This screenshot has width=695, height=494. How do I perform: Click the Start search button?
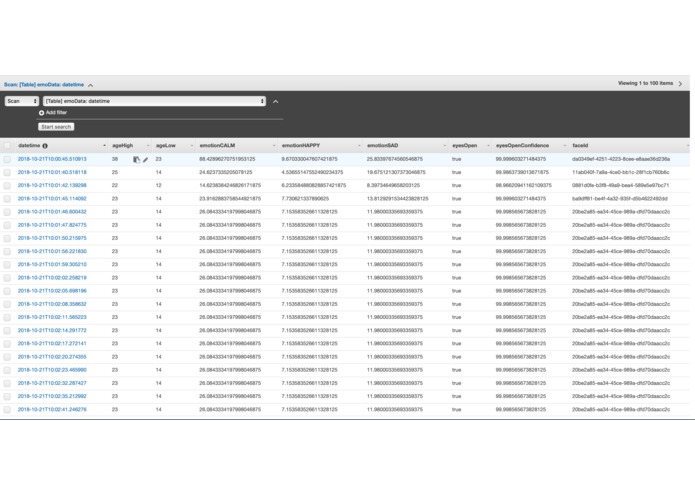coord(56,127)
